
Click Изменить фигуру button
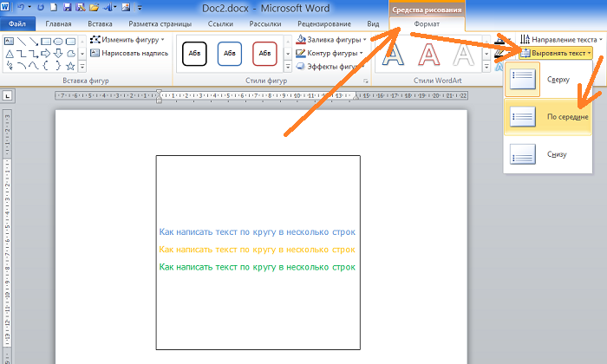pos(127,40)
